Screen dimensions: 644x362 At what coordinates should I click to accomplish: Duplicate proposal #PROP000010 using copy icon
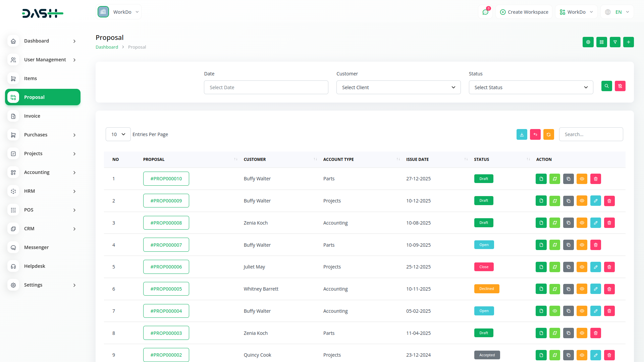(568, 179)
